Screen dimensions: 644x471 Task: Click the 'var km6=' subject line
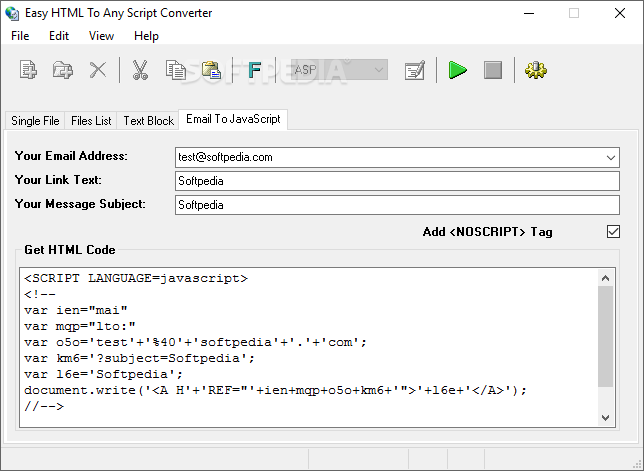coord(140,358)
